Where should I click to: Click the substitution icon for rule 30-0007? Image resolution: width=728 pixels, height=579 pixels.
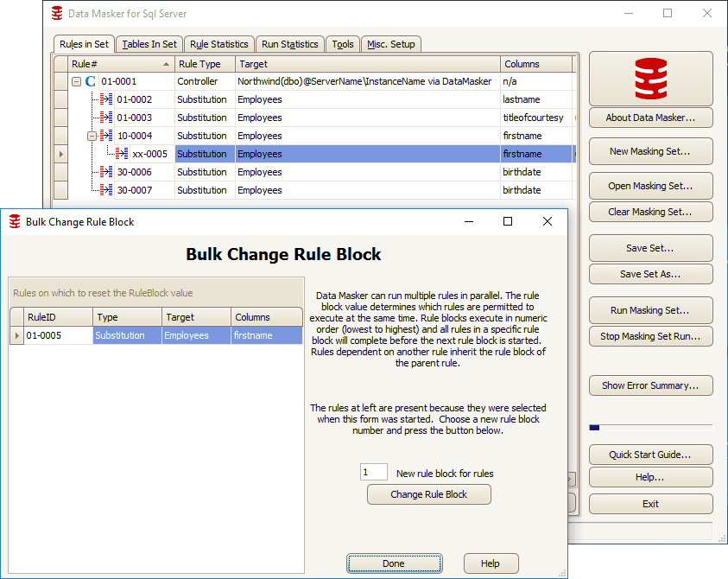tap(106, 189)
